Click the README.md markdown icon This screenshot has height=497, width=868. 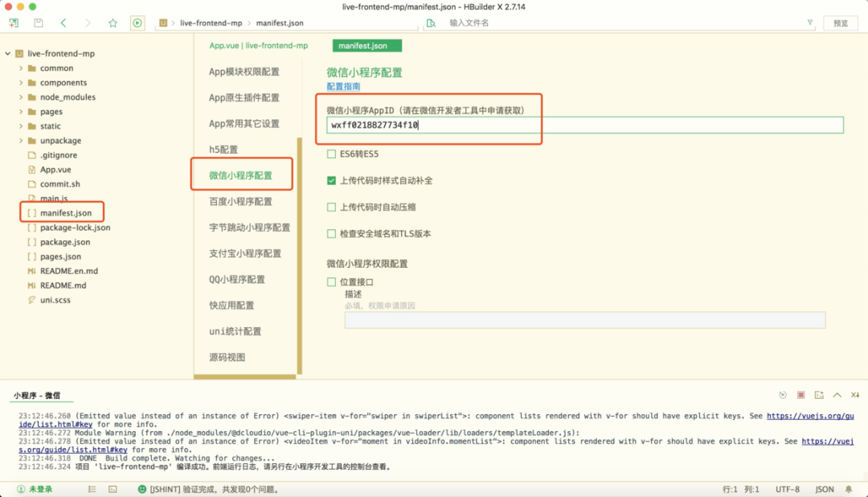click(x=31, y=285)
